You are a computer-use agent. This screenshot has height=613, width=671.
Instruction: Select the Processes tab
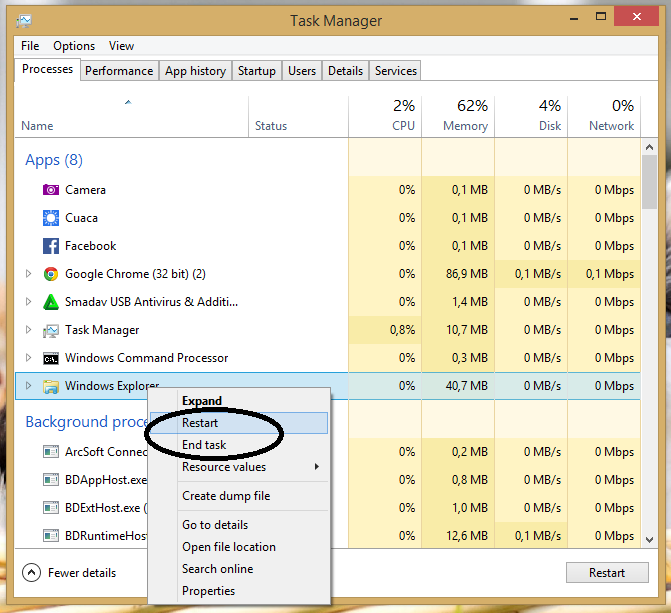48,69
